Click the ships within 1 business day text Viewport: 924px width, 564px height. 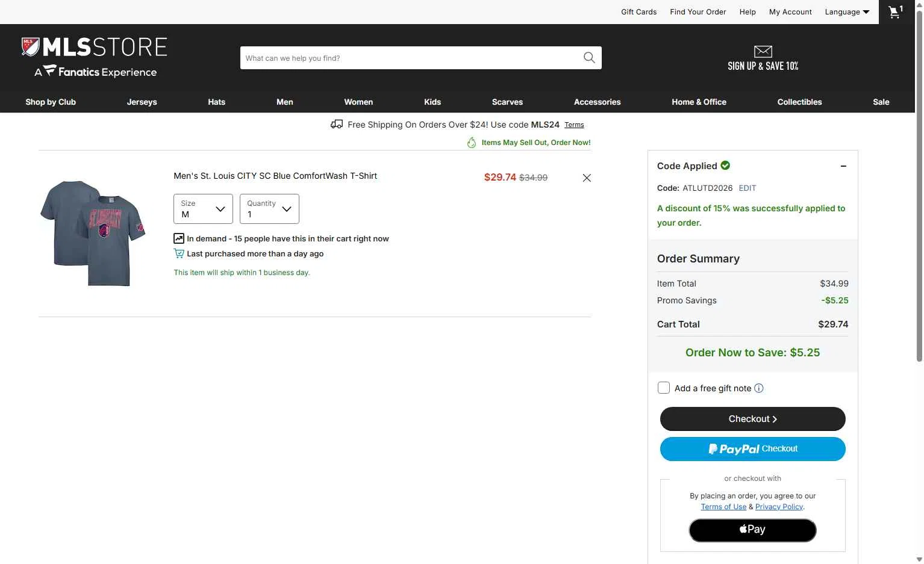(x=242, y=273)
